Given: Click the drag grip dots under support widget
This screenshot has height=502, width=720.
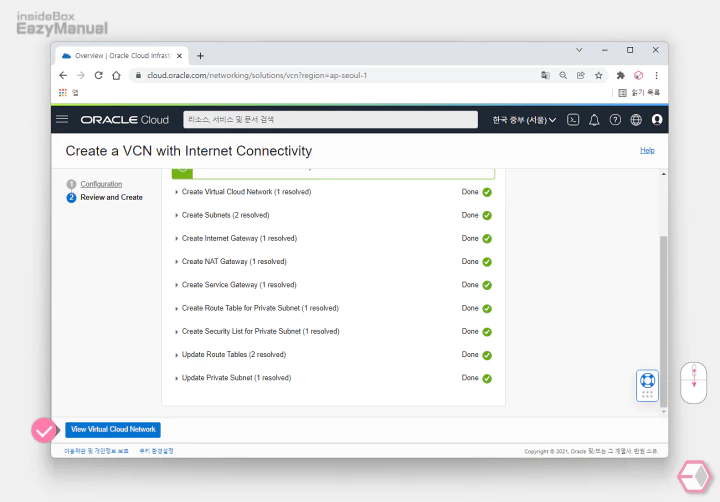Looking at the screenshot, I should pos(647,394).
